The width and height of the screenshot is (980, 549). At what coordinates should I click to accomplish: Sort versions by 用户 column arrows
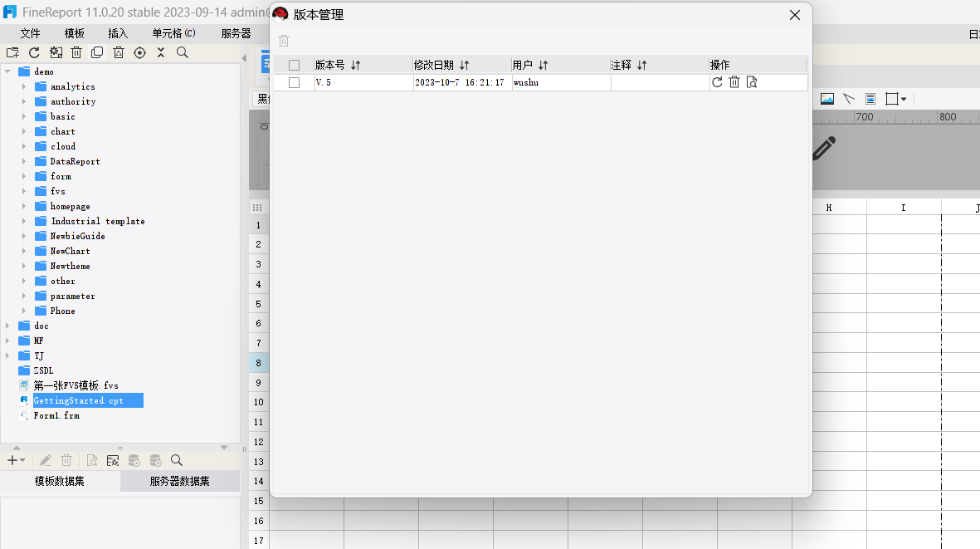click(544, 65)
